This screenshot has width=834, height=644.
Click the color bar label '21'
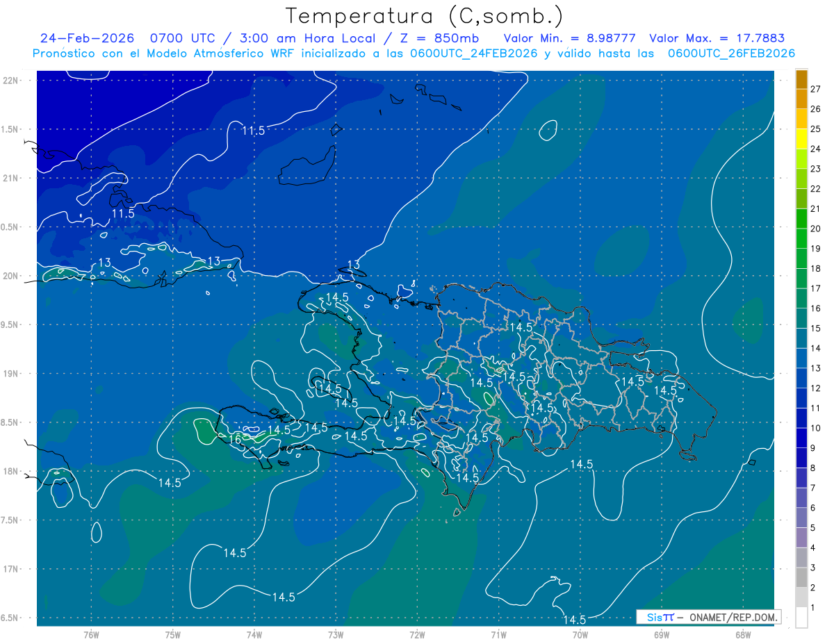coord(815,208)
